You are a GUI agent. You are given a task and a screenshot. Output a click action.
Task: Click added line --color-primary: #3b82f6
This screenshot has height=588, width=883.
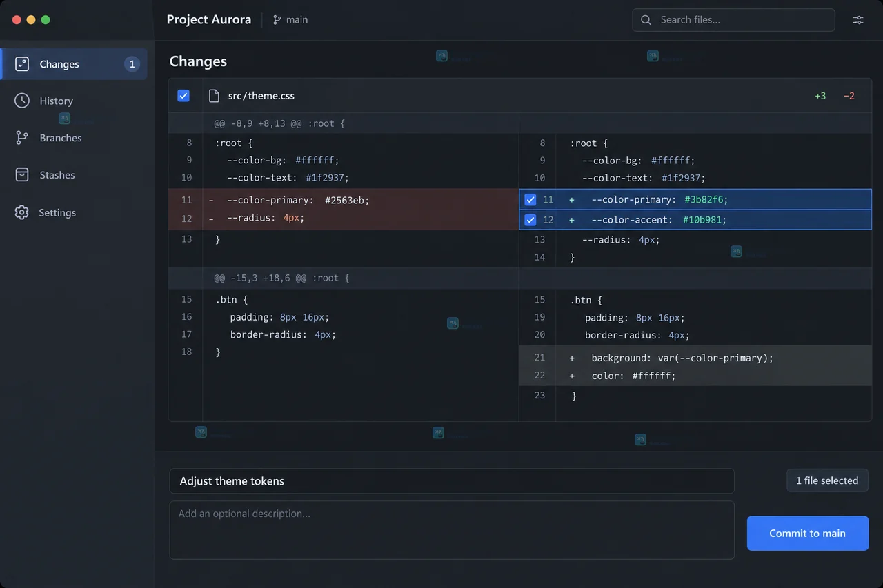coord(695,200)
